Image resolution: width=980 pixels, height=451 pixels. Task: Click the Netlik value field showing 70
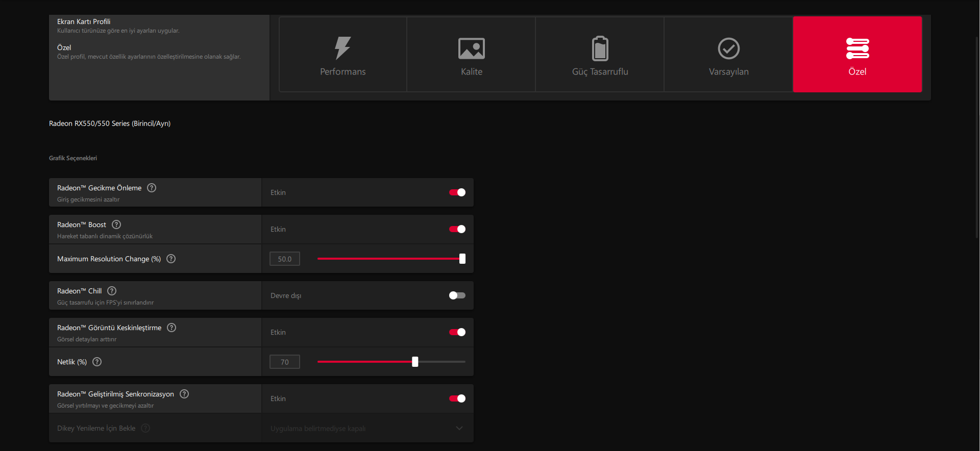tap(285, 362)
